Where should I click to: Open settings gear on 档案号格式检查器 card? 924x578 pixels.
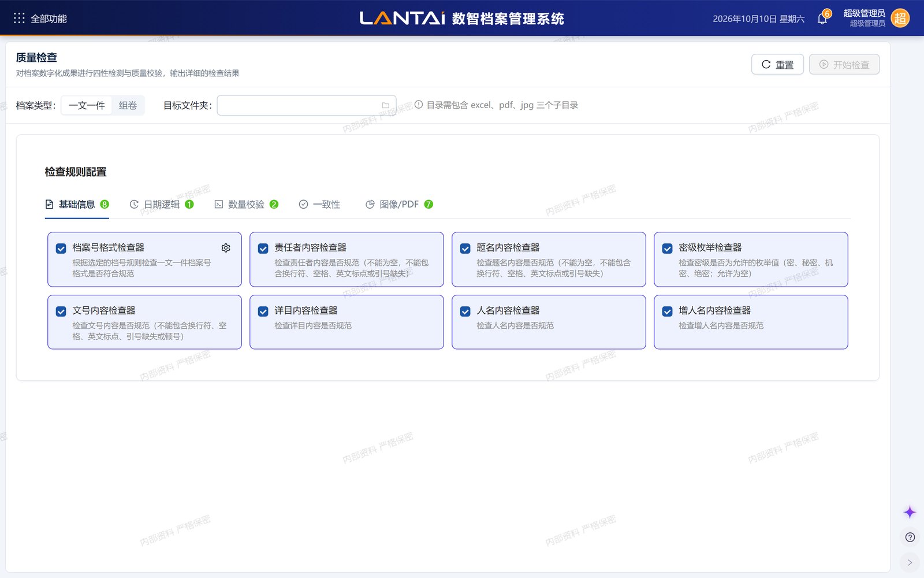[226, 247]
